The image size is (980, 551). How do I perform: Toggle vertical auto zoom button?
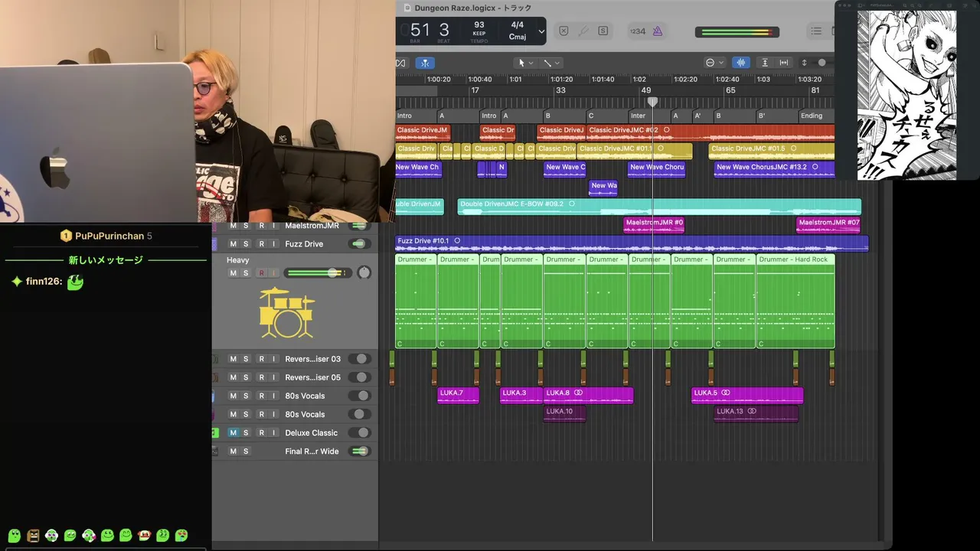pos(764,63)
